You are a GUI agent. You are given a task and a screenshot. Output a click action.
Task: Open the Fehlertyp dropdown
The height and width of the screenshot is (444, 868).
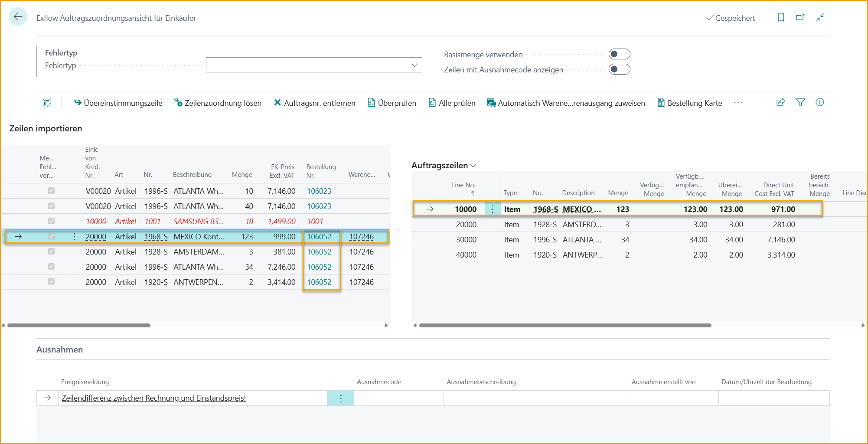tap(414, 65)
